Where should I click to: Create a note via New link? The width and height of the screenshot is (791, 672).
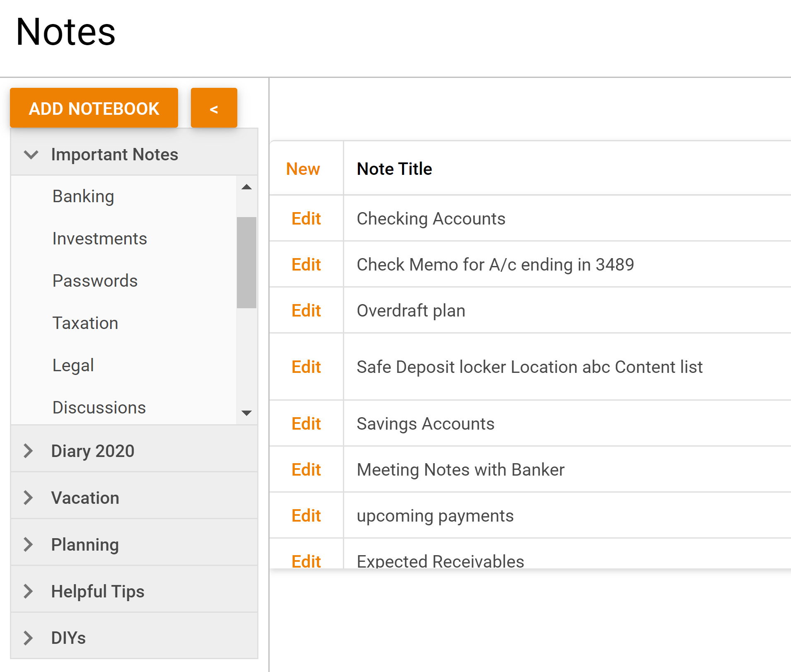coord(303,169)
